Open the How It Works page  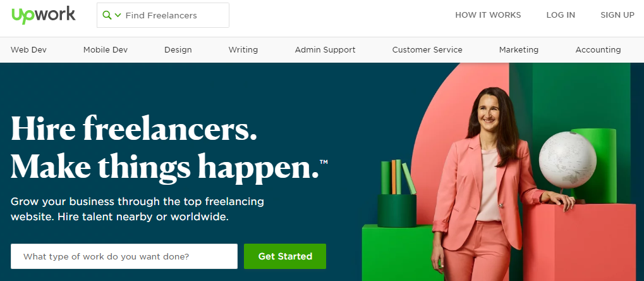[x=488, y=15]
